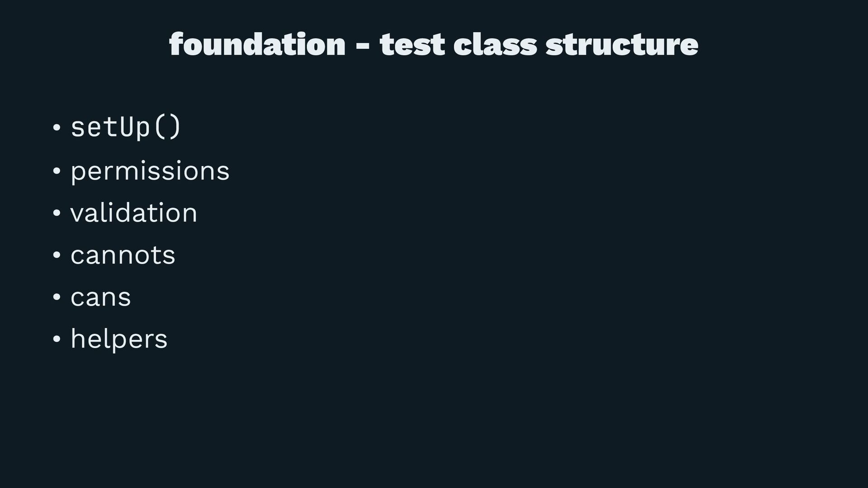This screenshot has height=488, width=868.
Task: Click the bullet dot before cans
Action: (x=57, y=298)
